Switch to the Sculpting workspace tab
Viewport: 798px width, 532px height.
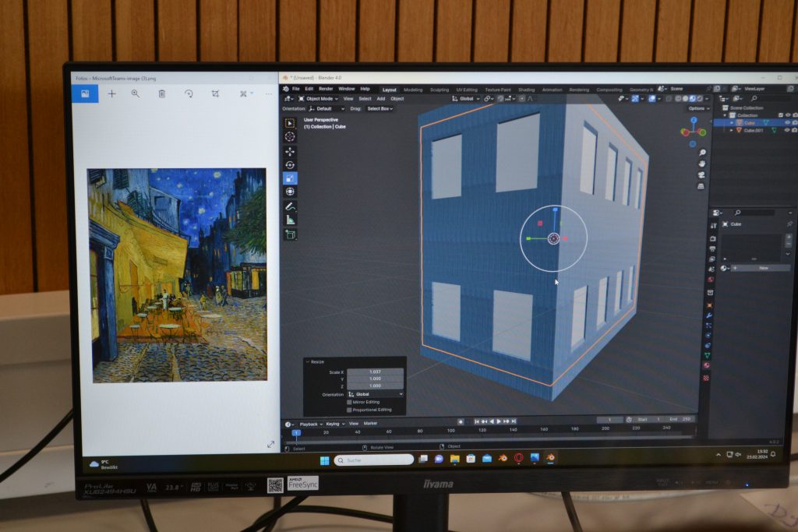[440, 90]
